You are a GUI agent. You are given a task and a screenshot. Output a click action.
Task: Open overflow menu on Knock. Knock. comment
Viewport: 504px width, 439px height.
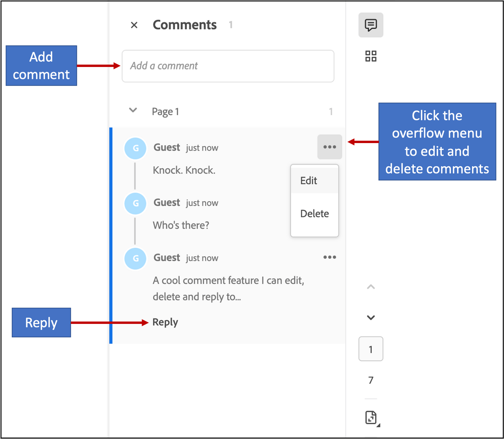330,147
